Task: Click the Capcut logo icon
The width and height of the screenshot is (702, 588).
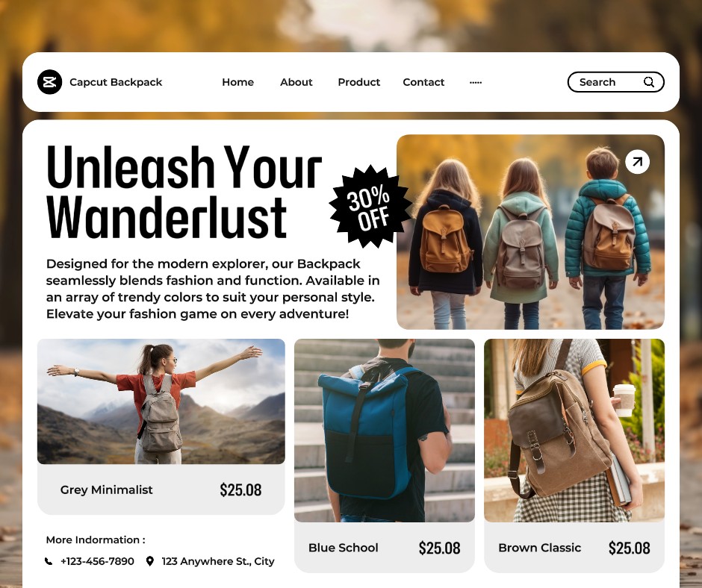Action: 50,82
